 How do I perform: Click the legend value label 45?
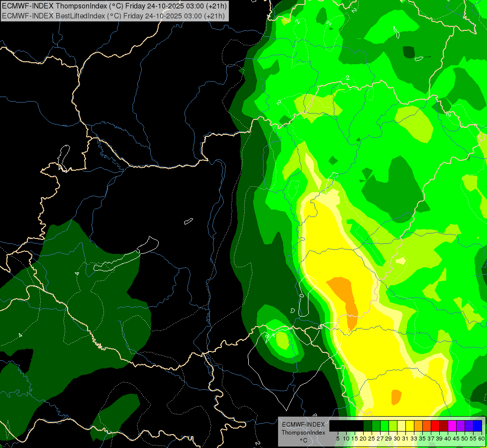pyautogui.click(x=456, y=439)
